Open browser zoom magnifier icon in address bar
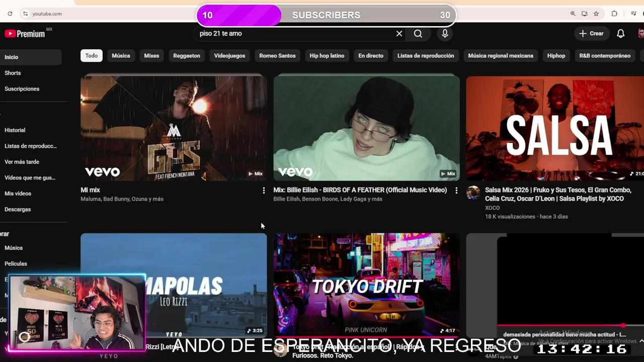 pos(573,14)
